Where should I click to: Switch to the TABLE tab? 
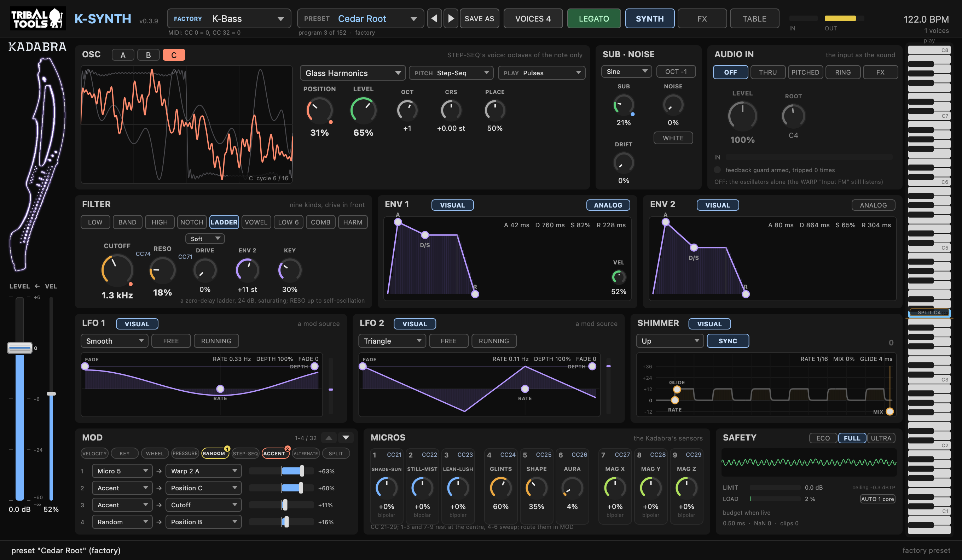754,19
